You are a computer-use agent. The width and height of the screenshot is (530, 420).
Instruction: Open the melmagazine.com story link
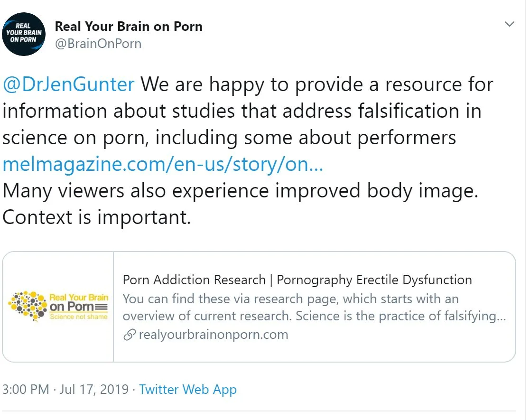[x=163, y=164]
